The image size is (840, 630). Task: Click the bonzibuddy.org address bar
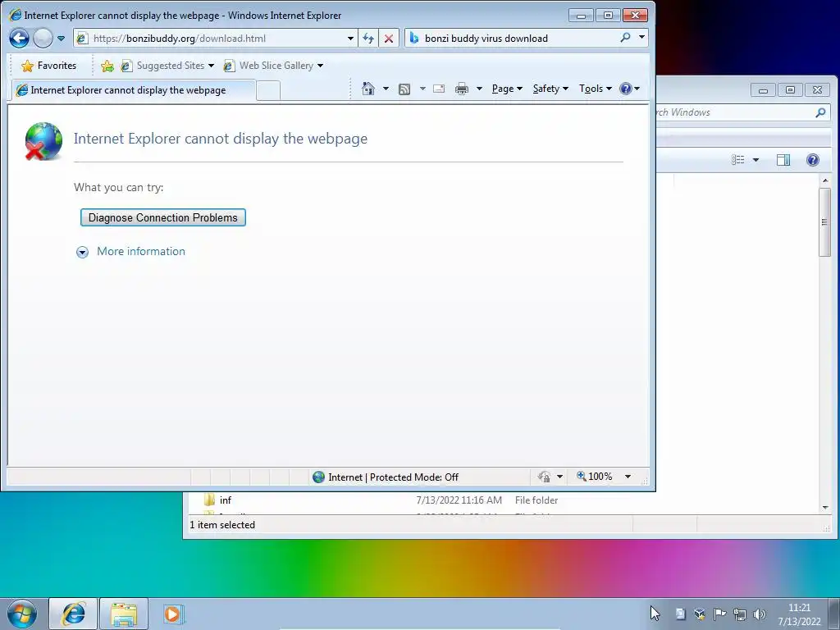click(x=214, y=38)
